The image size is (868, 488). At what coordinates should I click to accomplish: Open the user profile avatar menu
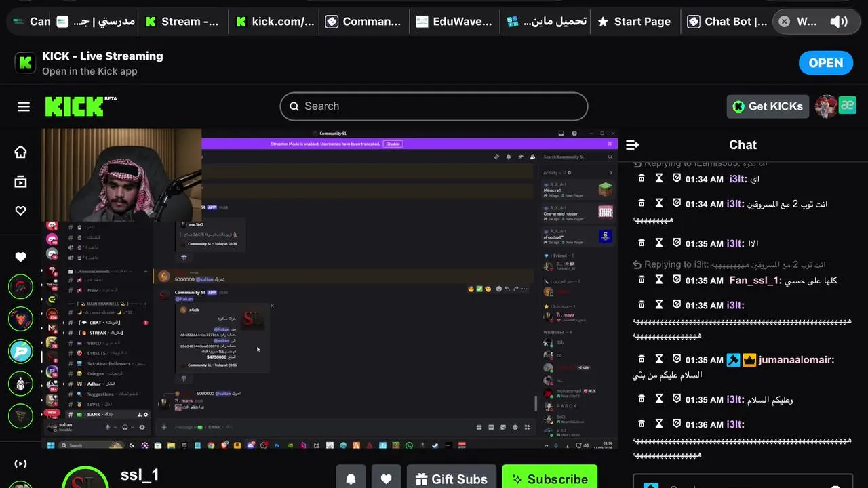pyautogui.click(x=825, y=106)
